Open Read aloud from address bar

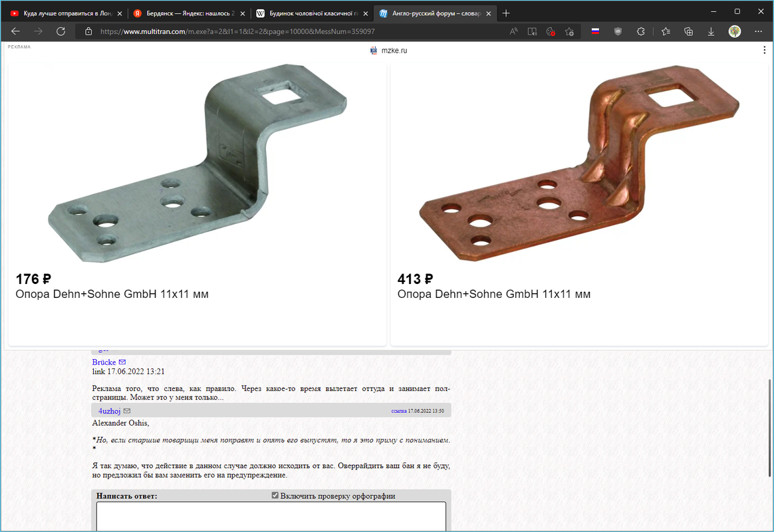(513, 31)
